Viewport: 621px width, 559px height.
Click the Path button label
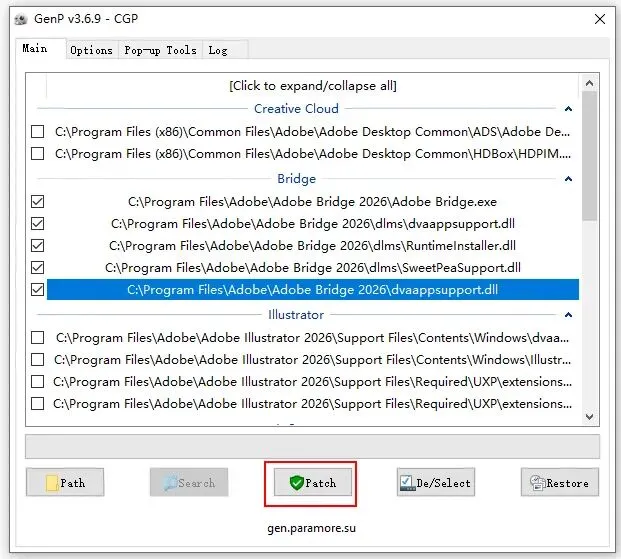coord(72,483)
